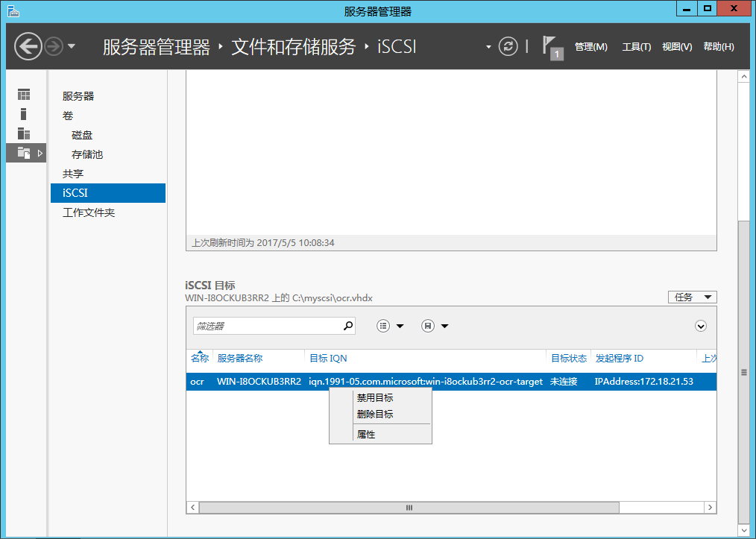Open the saved queries disk icon

coord(428,326)
